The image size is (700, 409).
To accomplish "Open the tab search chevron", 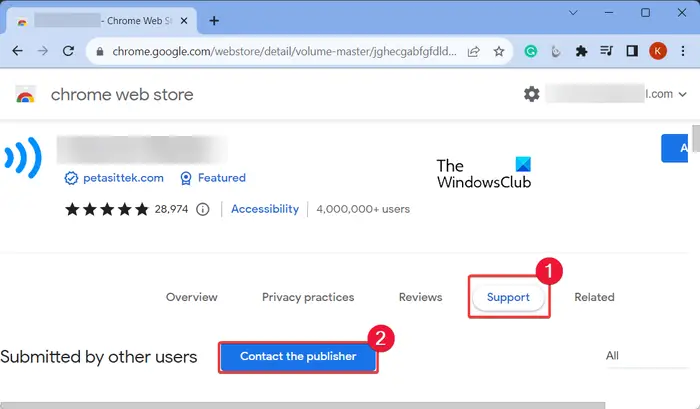I will tap(573, 13).
